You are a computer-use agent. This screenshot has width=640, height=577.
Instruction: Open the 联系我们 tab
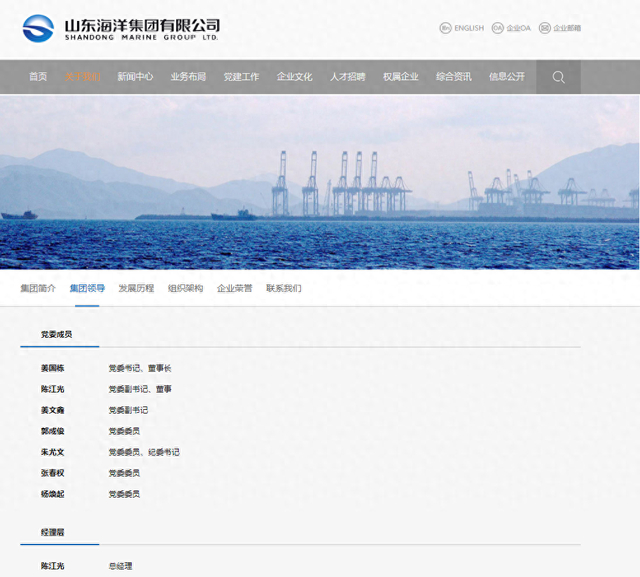tap(284, 288)
